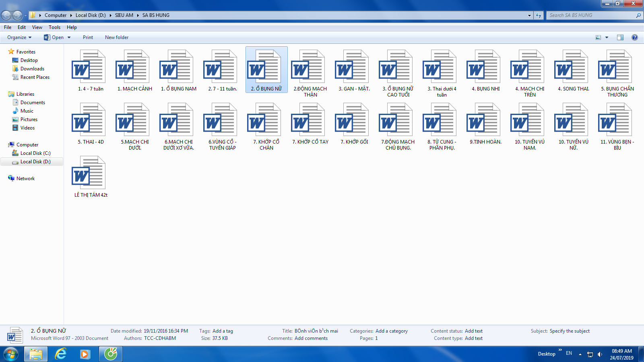
Task: Select Local Disk (C:) in navigation pane
Action: (x=35, y=153)
